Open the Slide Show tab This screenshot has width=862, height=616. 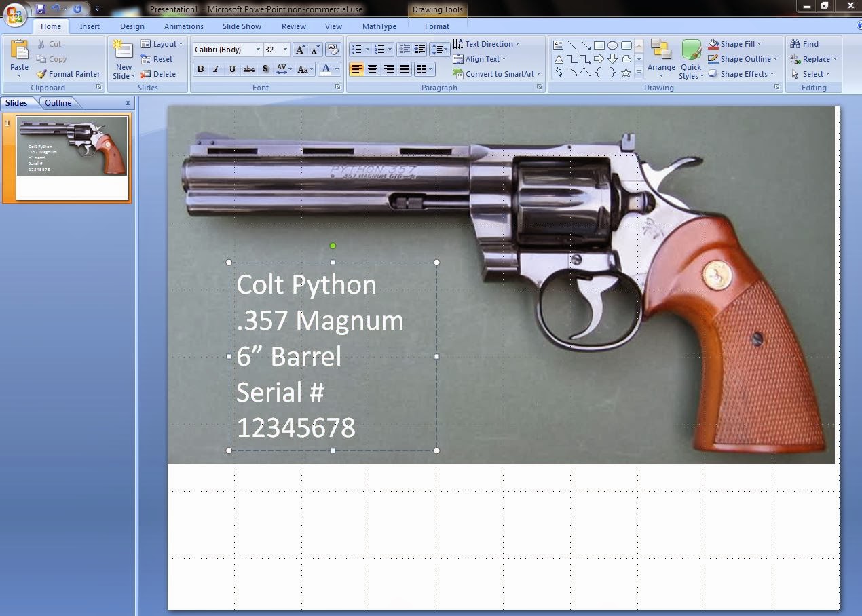242,26
